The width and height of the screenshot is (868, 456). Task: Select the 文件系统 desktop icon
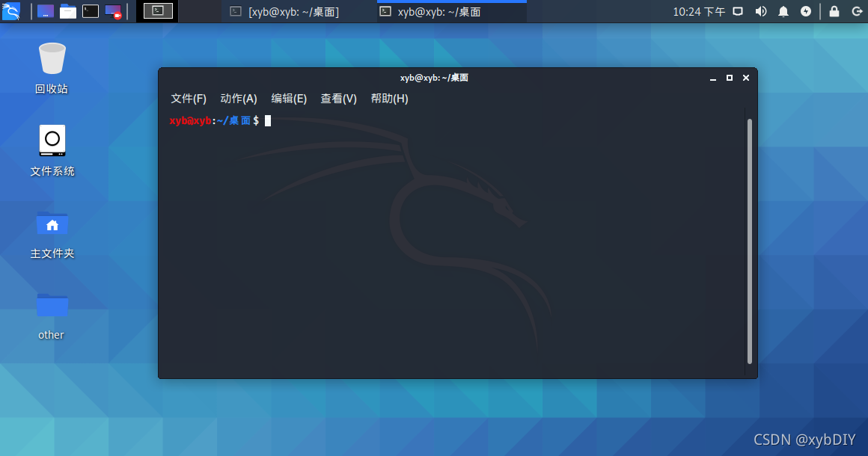pyautogui.click(x=52, y=150)
